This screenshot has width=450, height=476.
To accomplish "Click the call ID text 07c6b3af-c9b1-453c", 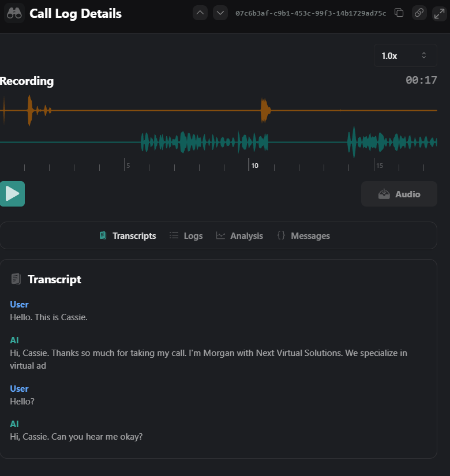I will [310, 13].
